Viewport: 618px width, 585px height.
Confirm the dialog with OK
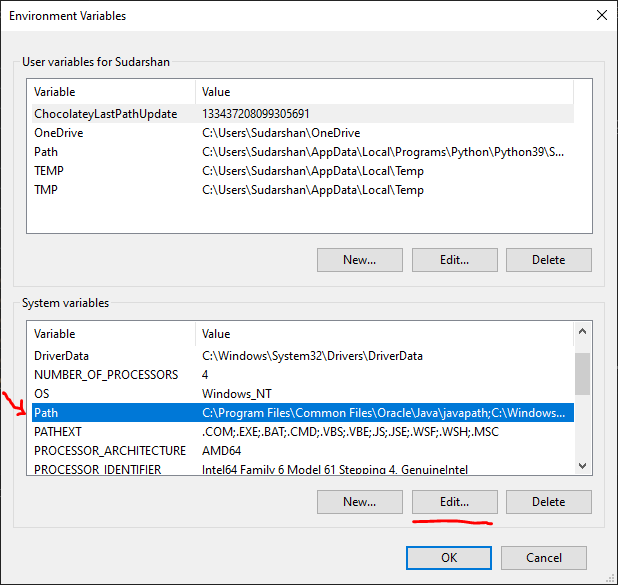[449, 557]
